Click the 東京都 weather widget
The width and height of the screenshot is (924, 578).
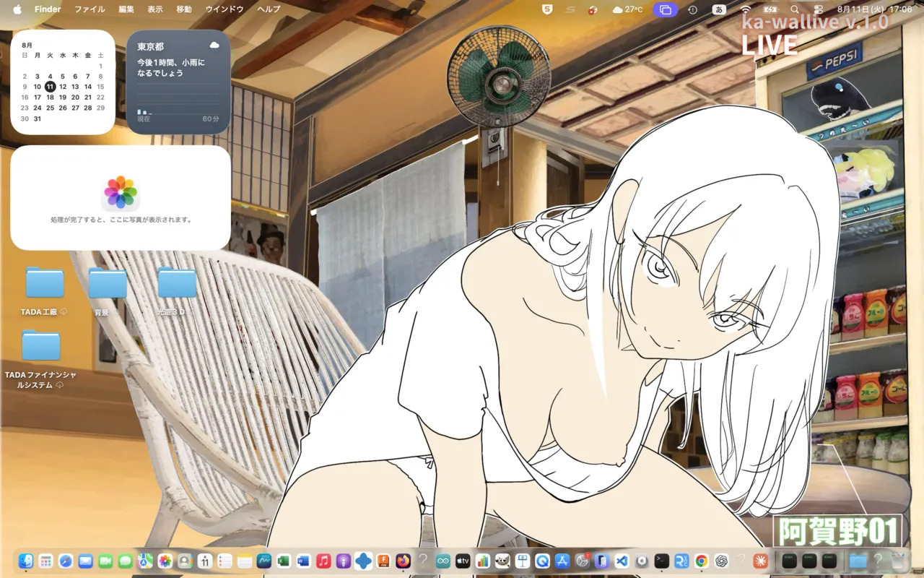(178, 82)
